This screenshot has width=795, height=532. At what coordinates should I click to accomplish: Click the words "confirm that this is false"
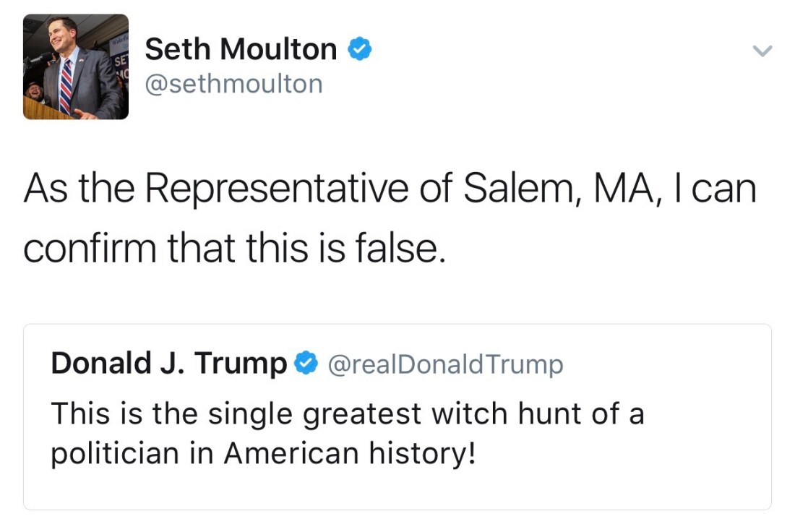[x=231, y=248]
